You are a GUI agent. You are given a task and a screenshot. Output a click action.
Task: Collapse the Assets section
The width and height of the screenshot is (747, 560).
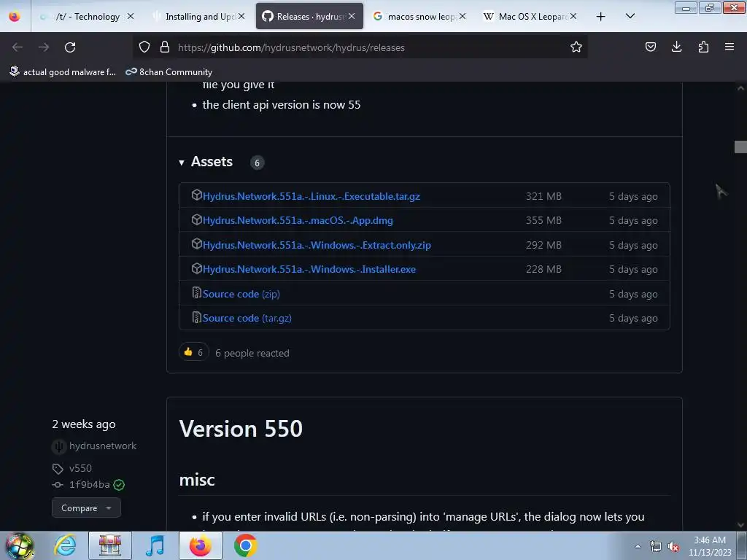pyautogui.click(x=206, y=162)
